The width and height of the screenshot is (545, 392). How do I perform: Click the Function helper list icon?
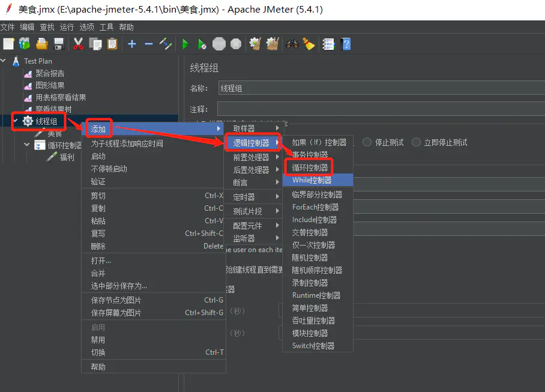pos(328,44)
